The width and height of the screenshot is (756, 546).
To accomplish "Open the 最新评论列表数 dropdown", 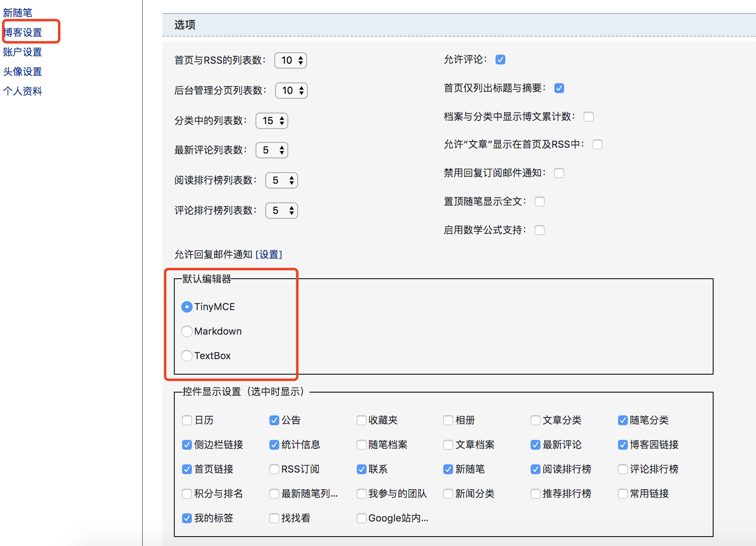I will pyautogui.click(x=272, y=150).
